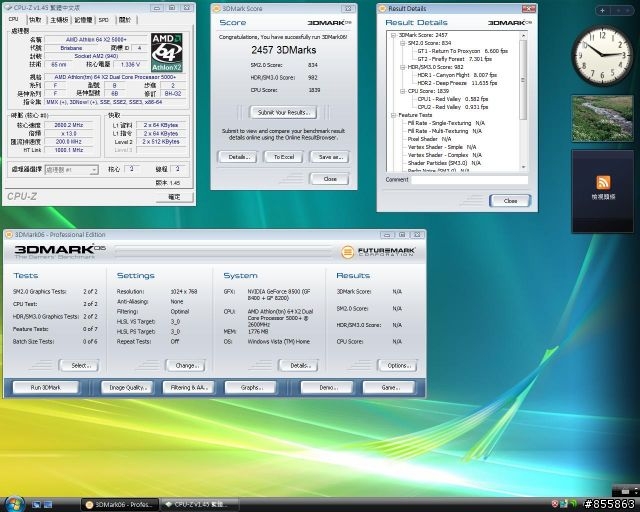Image resolution: width=640 pixels, height=512 pixels.
Task: Click scroll-up arrow in Result Details tree
Action: tap(523, 36)
